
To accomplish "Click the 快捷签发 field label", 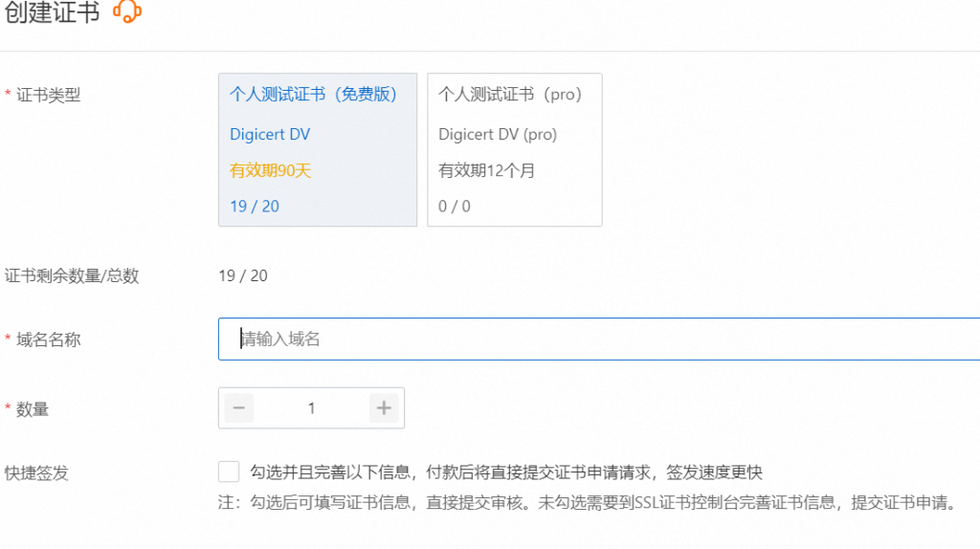I will click(36, 472).
